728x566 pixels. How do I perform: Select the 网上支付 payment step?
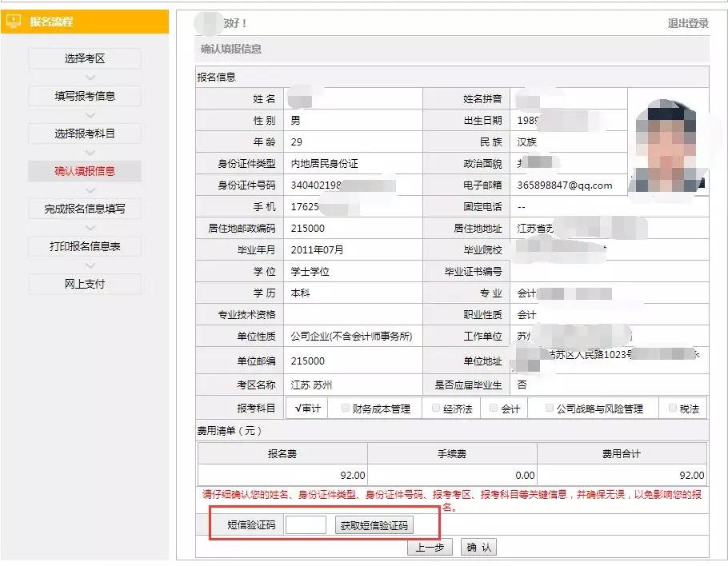[x=85, y=284]
